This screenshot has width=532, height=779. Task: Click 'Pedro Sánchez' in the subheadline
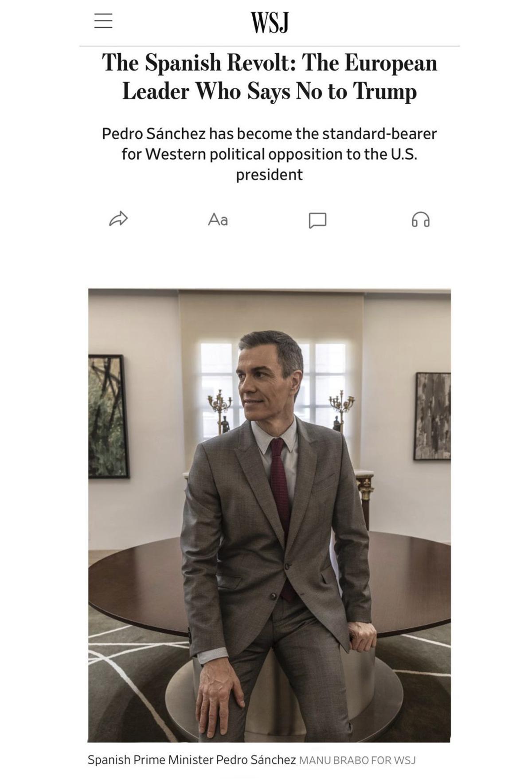[154, 133]
